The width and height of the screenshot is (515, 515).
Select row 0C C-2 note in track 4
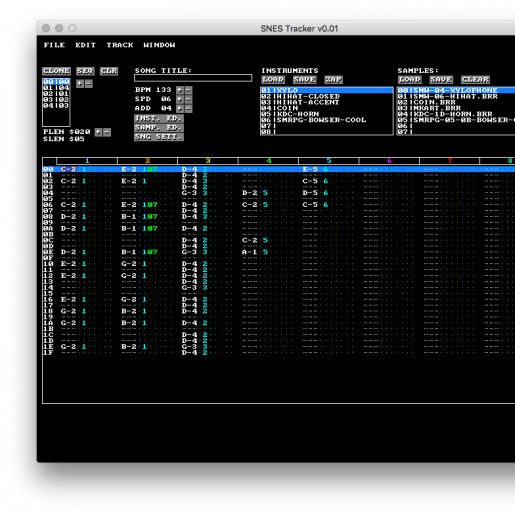(250, 240)
